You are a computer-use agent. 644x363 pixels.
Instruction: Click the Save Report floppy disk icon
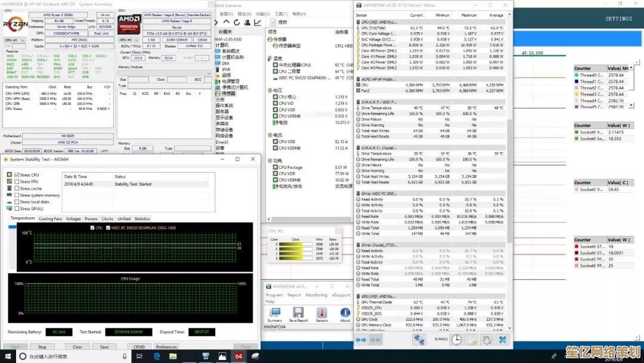[x=298, y=313]
